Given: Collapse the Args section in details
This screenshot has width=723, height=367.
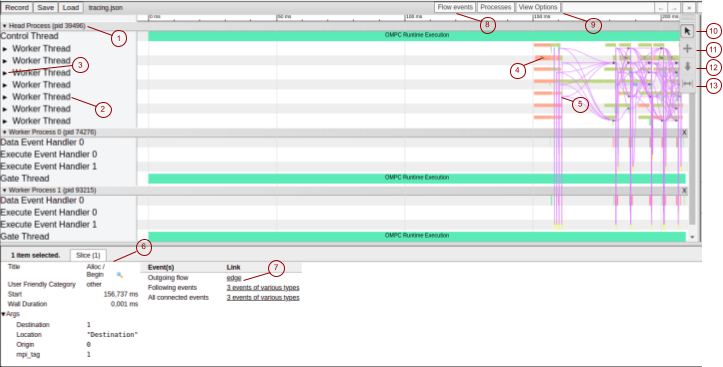Looking at the screenshot, I should (4, 314).
